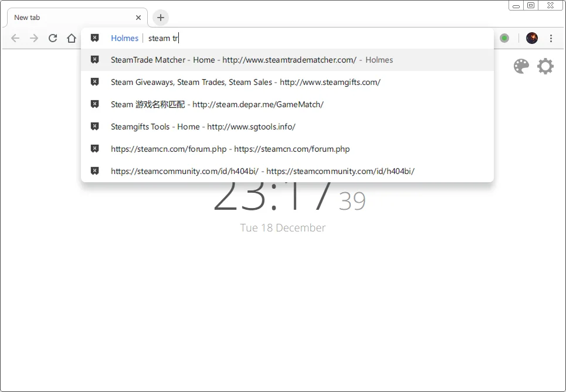This screenshot has width=566, height=392.
Task: Close the New tab tab
Action: pos(138,18)
